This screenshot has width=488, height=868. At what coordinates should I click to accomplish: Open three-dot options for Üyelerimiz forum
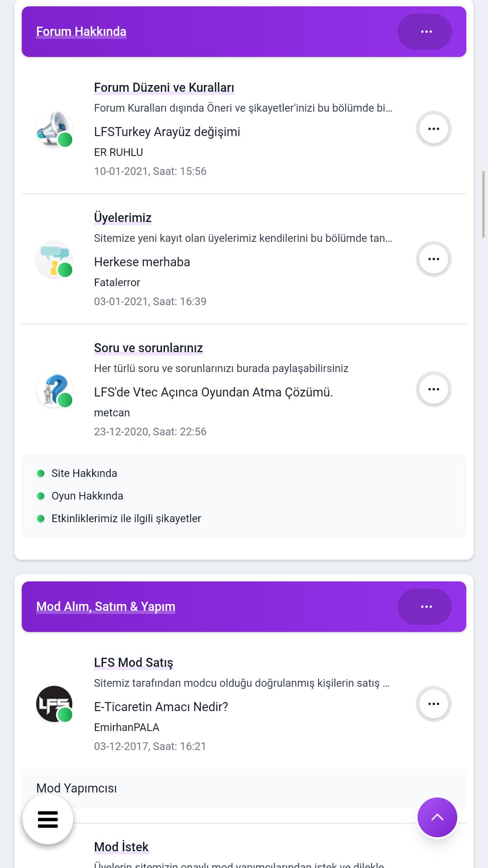[x=434, y=259]
